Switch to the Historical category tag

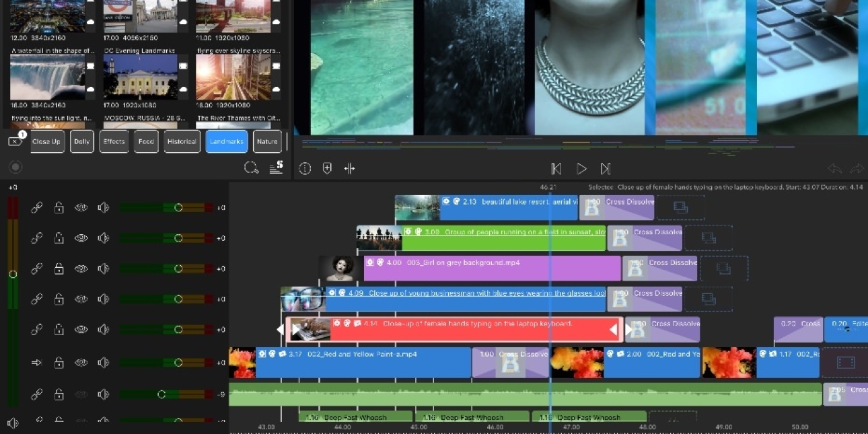(182, 142)
